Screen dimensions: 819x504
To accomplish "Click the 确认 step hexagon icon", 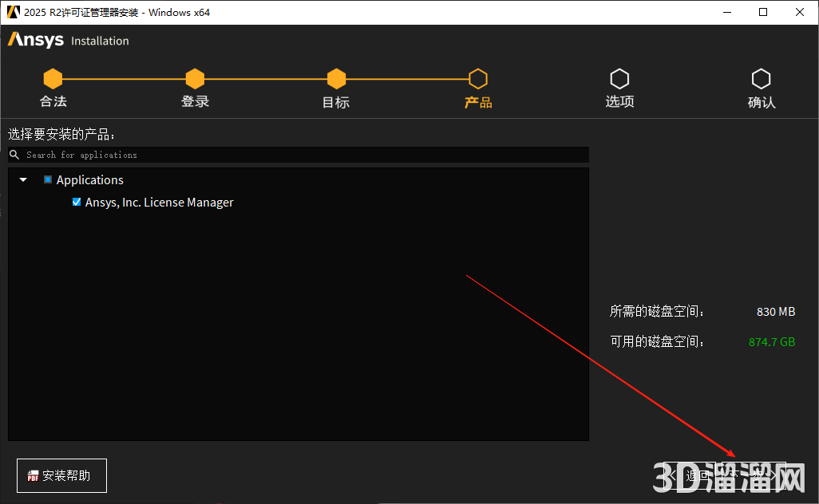I will coord(761,79).
